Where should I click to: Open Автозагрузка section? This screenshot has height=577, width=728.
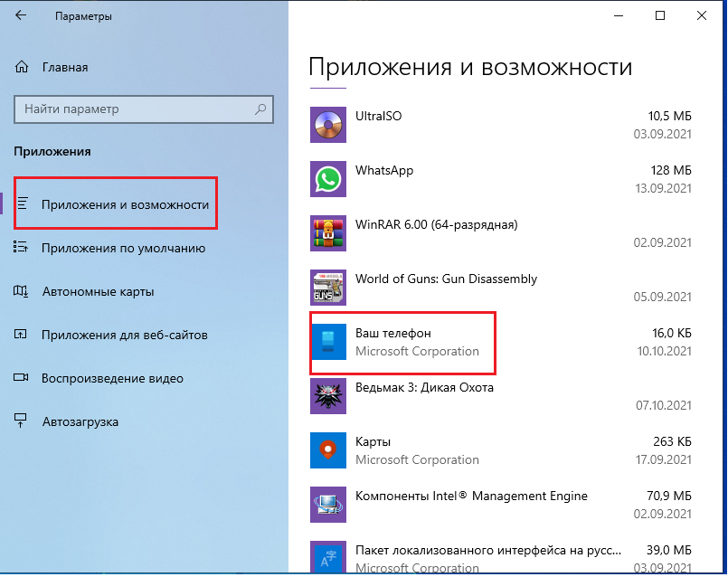coord(80,421)
